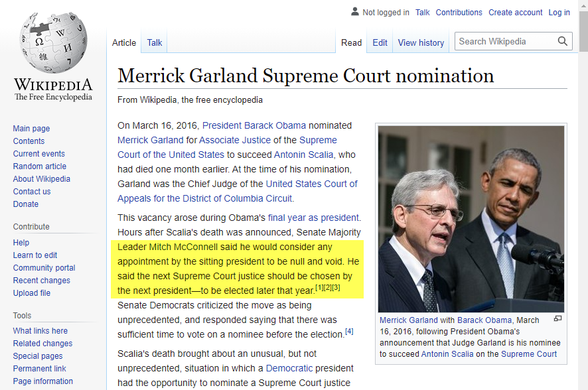Switch to the Talk tab
This screenshot has width=588, height=390.
tap(155, 42)
